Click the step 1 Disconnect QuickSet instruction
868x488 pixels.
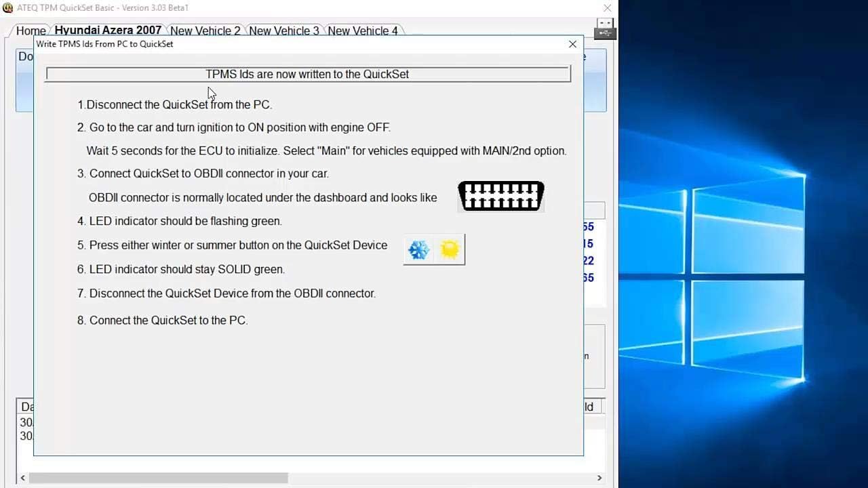[175, 104]
